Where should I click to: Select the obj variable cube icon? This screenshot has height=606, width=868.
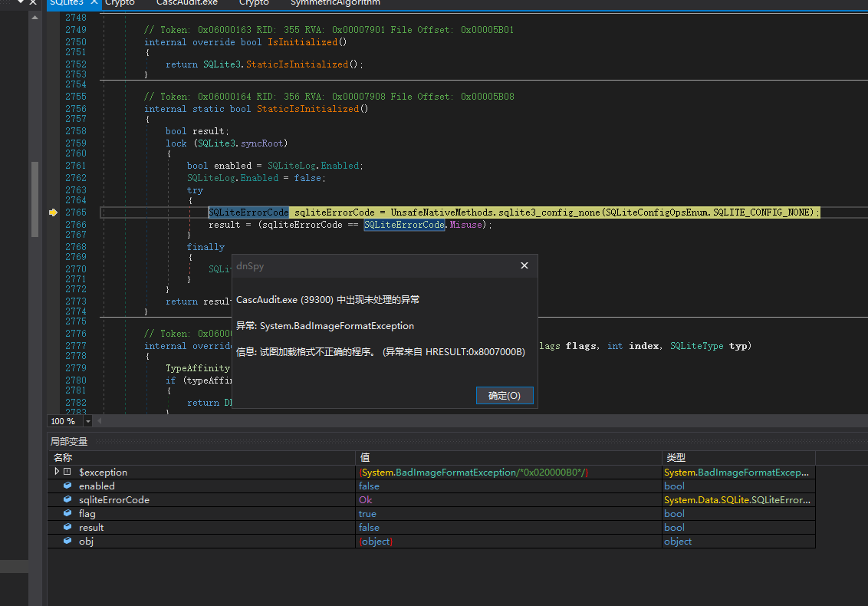click(67, 542)
